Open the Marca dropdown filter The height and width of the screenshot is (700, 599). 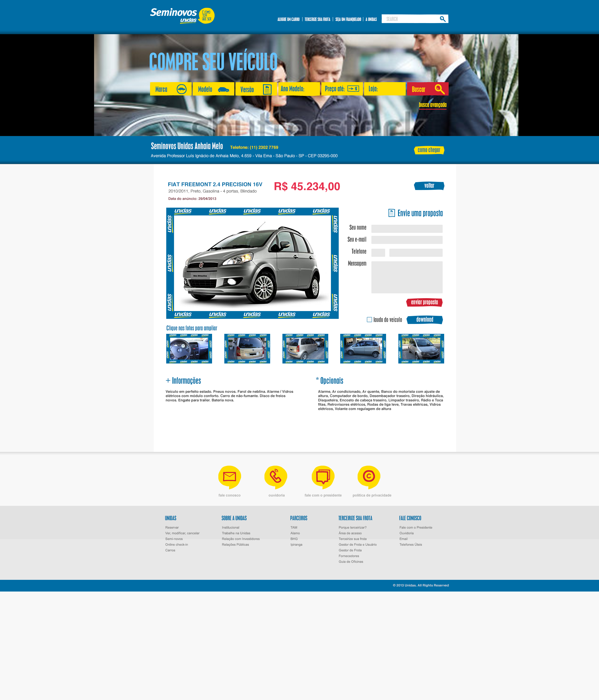pyautogui.click(x=170, y=89)
